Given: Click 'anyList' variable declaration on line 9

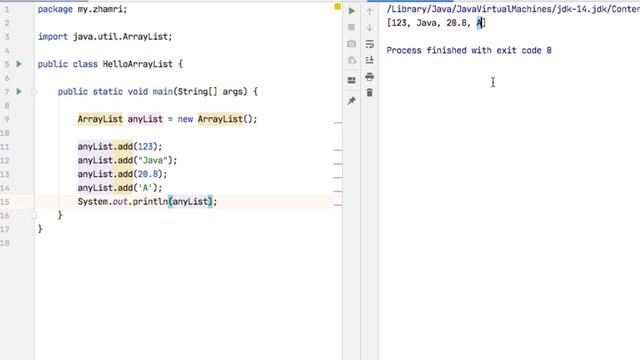Looking at the screenshot, I should point(145,119).
